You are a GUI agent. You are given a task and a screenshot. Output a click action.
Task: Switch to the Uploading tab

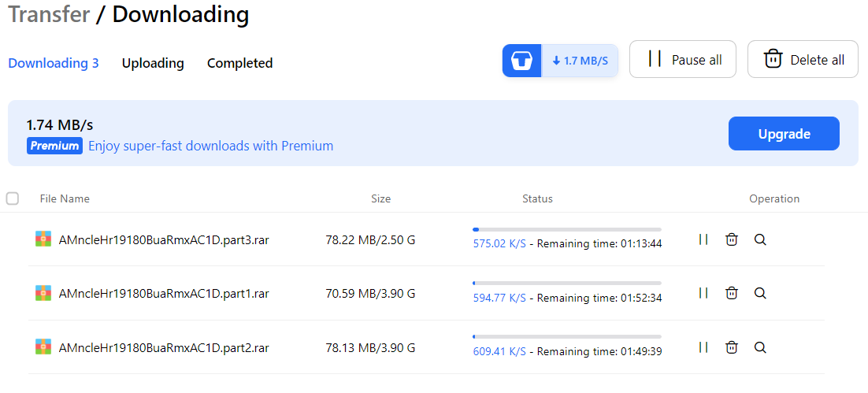click(153, 63)
